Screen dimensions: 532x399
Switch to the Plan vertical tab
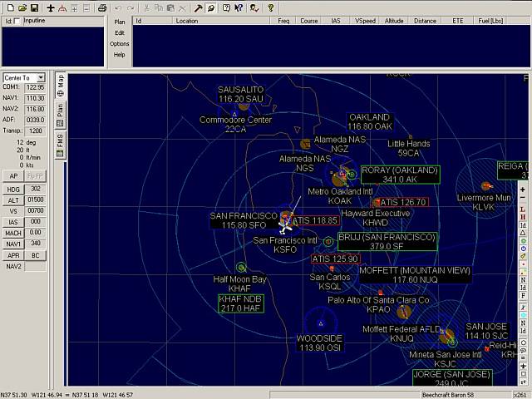point(61,111)
